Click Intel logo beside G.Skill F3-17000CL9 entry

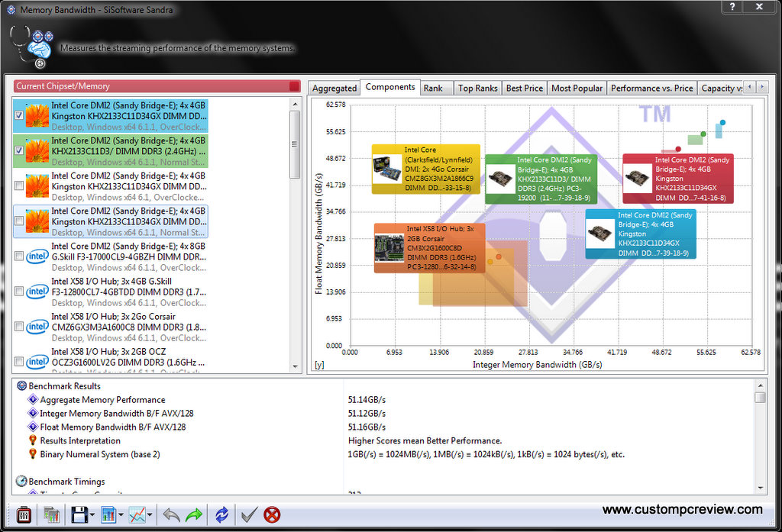[37, 256]
